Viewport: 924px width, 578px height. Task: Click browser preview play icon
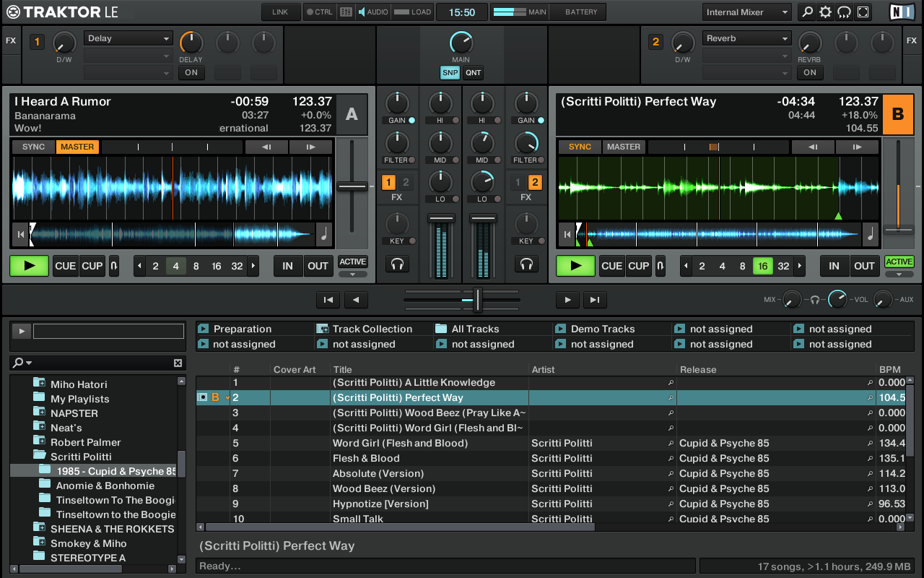pos(20,331)
